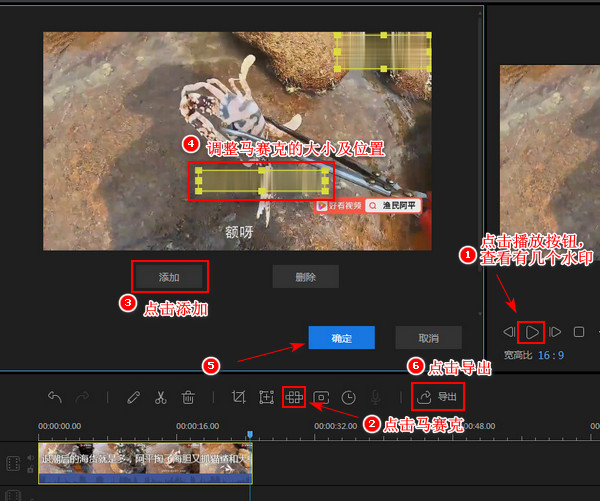Click the 删除 delete mosaic button
The image size is (600, 501).
(x=305, y=277)
